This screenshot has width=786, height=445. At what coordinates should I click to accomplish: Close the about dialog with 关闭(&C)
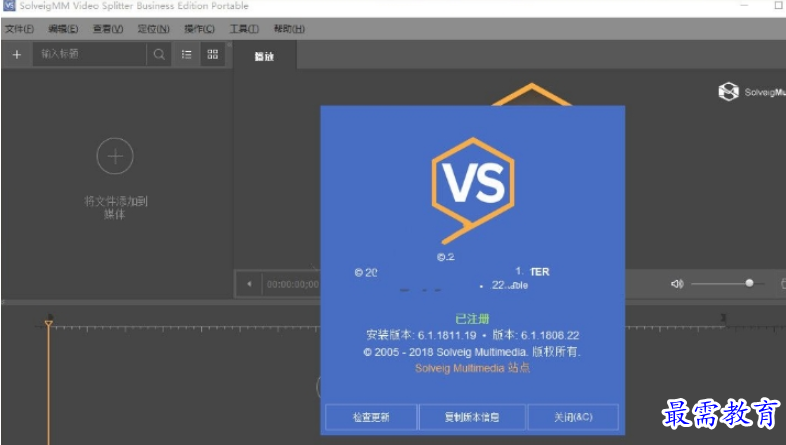tap(573, 417)
